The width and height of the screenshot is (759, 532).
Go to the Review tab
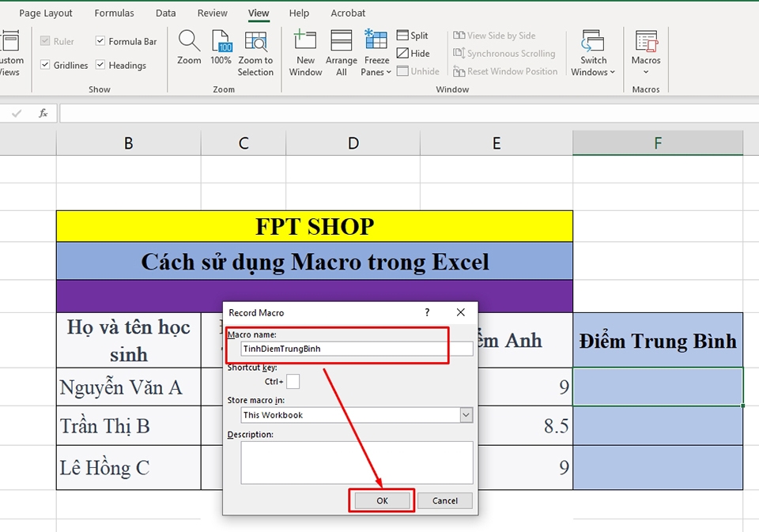pyautogui.click(x=212, y=13)
